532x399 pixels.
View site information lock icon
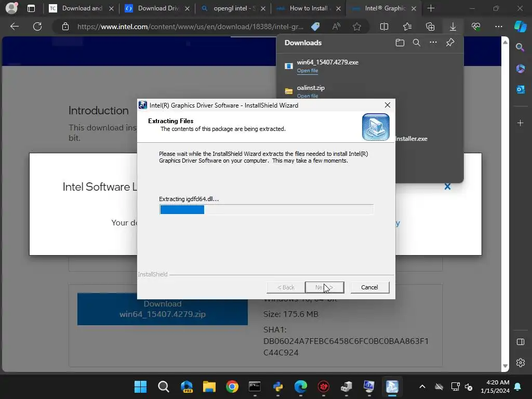(x=65, y=26)
